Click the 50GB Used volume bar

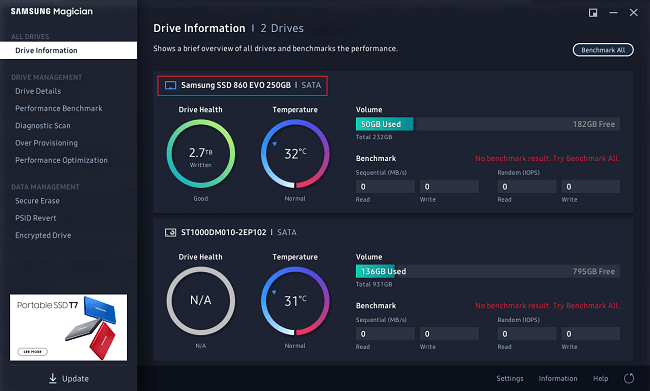coord(384,124)
